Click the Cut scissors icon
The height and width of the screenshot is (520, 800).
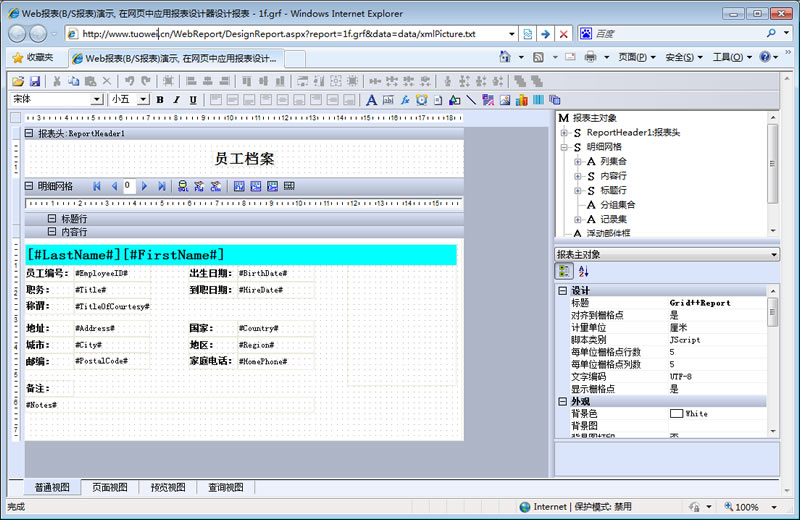click(58, 81)
